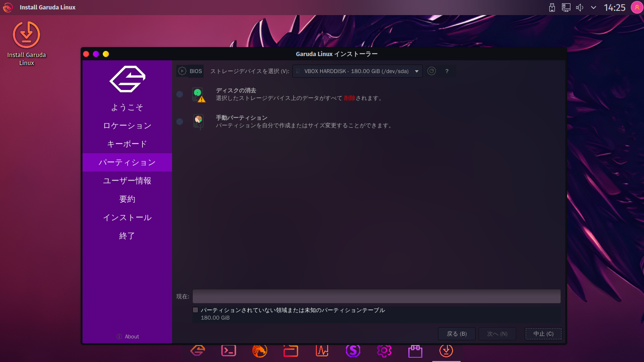Viewport: 644px width, 362px height.
Task: Click the manual partitioning pie chart icon
Action: [x=198, y=122]
